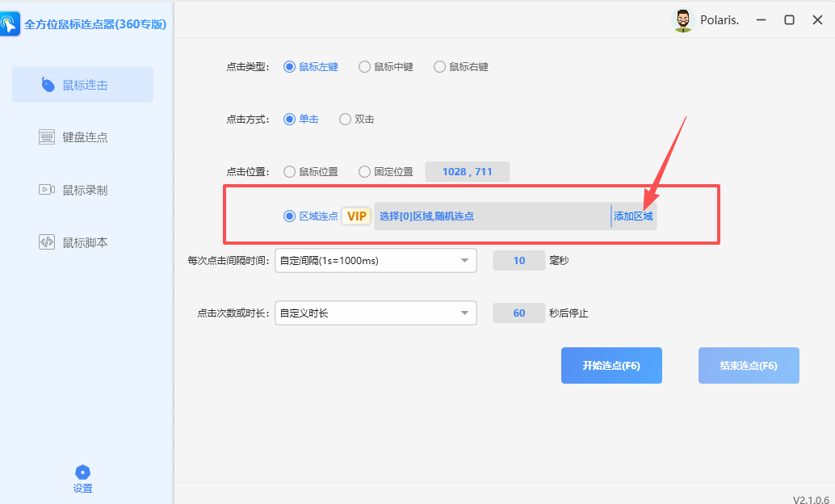
Task: Click the VIP badge icon
Action: point(355,216)
